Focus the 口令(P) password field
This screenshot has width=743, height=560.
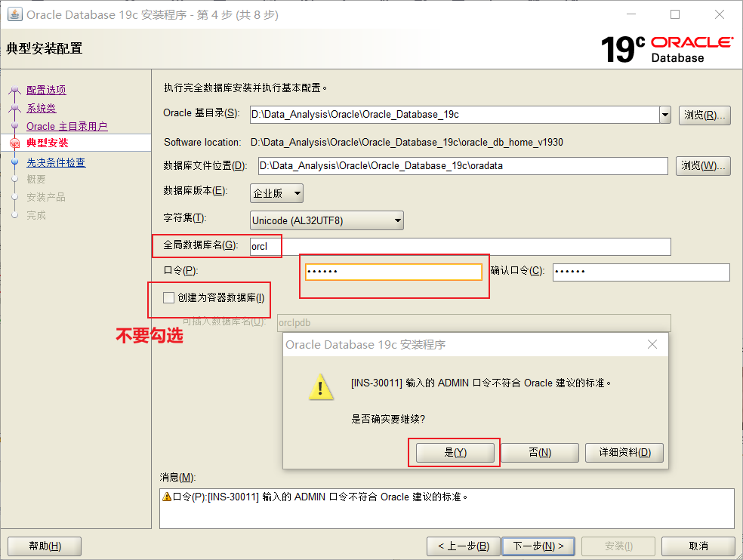[x=393, y=272]
